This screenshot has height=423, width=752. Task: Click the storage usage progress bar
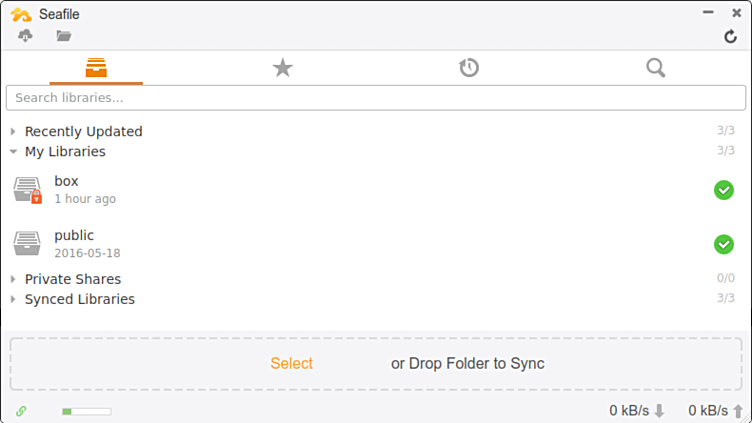[86, 411]
